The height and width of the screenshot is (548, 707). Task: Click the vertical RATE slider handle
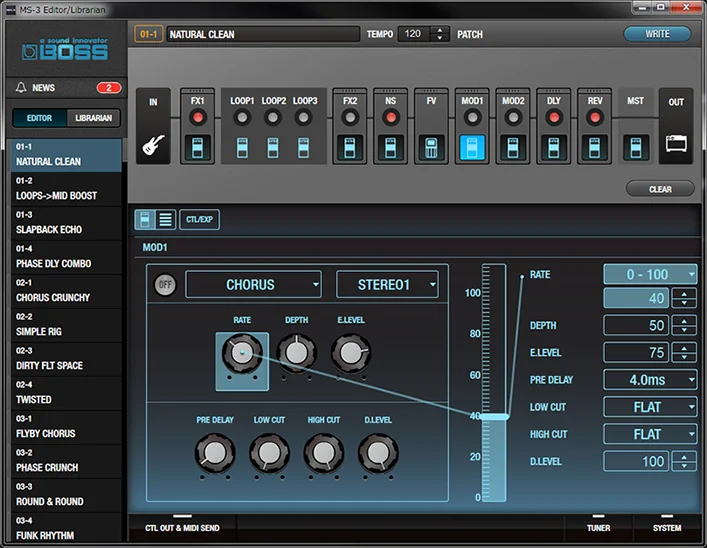pos(494,416)
